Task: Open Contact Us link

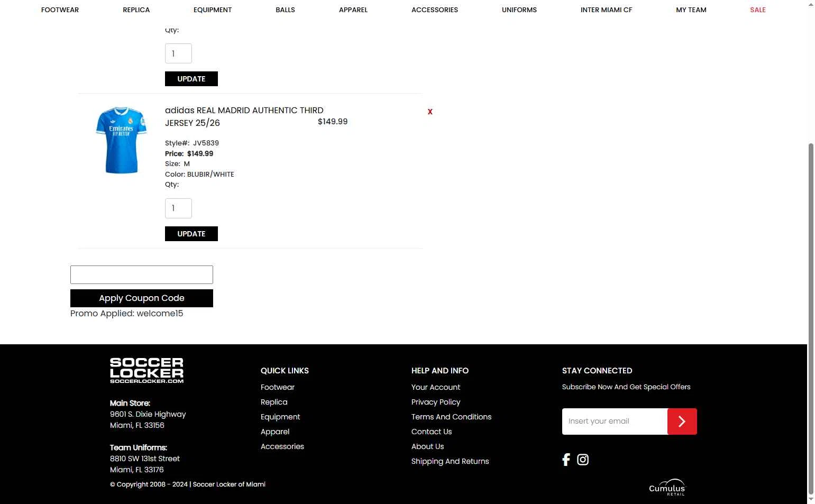Action: (432, 432)
